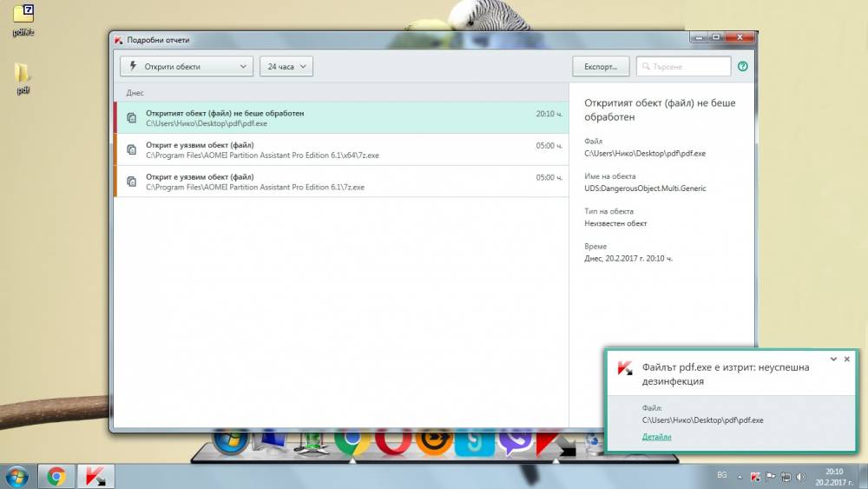Select the row with path ending x64\7z.exe
This screenshot has width=868, height=489.
341,149
